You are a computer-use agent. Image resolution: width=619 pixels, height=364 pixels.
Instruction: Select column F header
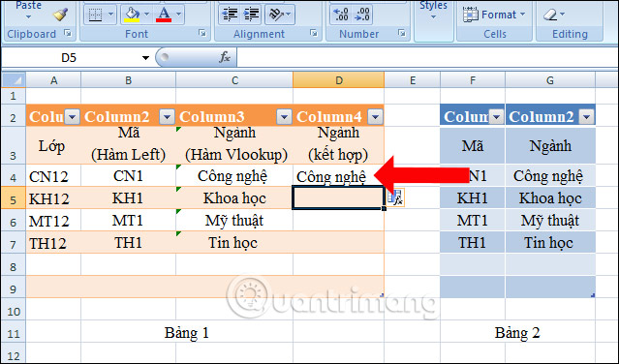473,80
